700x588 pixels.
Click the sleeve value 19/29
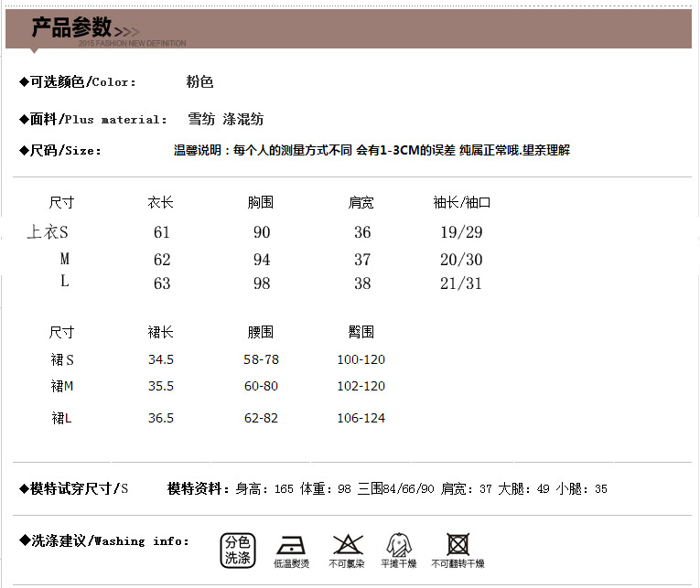[461, 232]
